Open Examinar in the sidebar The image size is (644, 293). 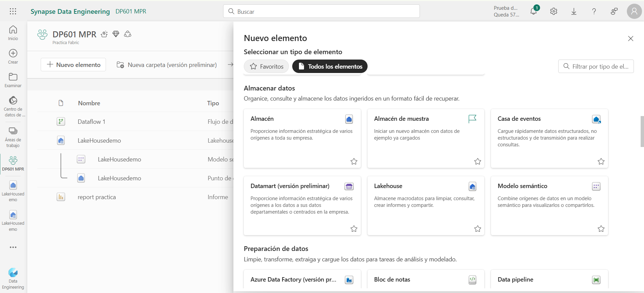(x=13, y=80)
